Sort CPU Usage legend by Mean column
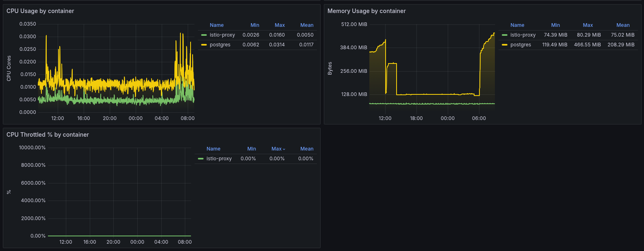 tap(307, 25)
